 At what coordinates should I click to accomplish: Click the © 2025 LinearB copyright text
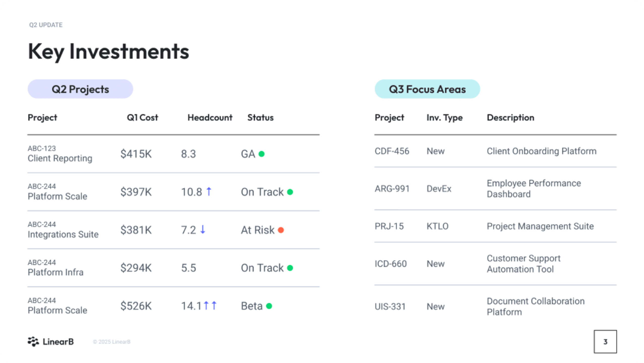(111, 342)
